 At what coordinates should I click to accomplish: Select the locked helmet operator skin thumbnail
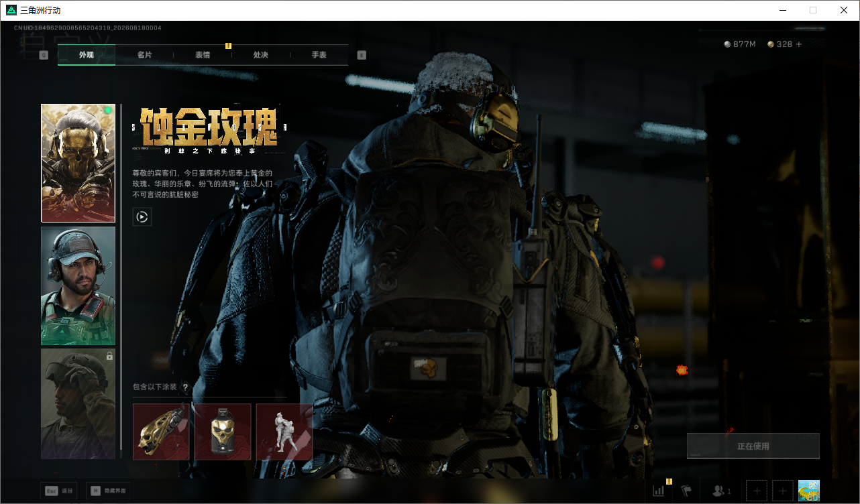[x=78, y=403]
